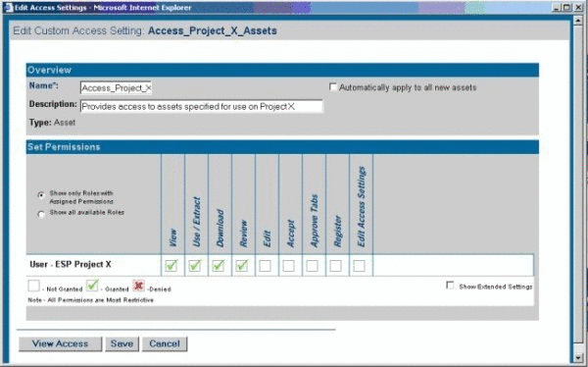Maximize the Edit Access Settings window

coord(567,8)
